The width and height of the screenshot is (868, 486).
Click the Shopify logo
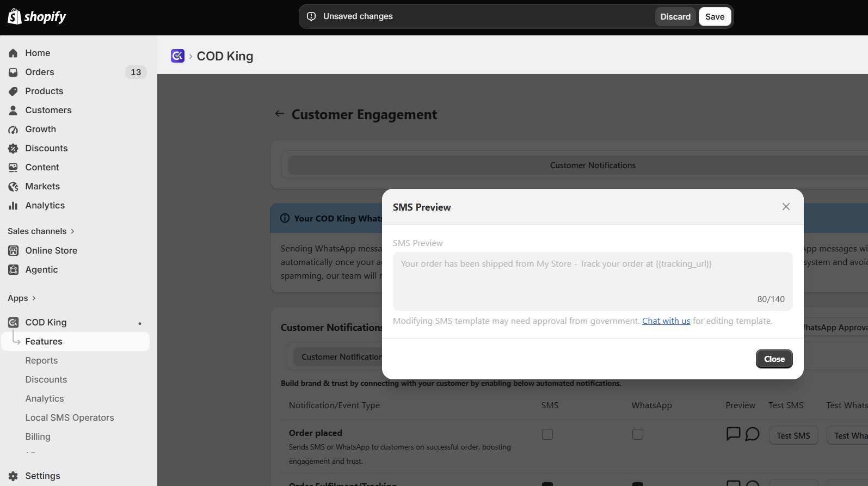tap(37, 16)
